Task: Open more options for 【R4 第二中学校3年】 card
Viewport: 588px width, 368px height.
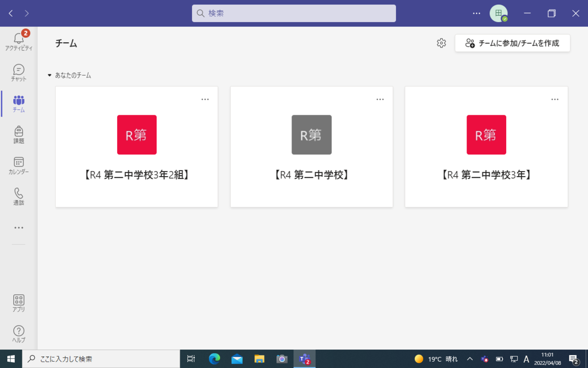Action: pyautogui.click(x=555, y=100)
